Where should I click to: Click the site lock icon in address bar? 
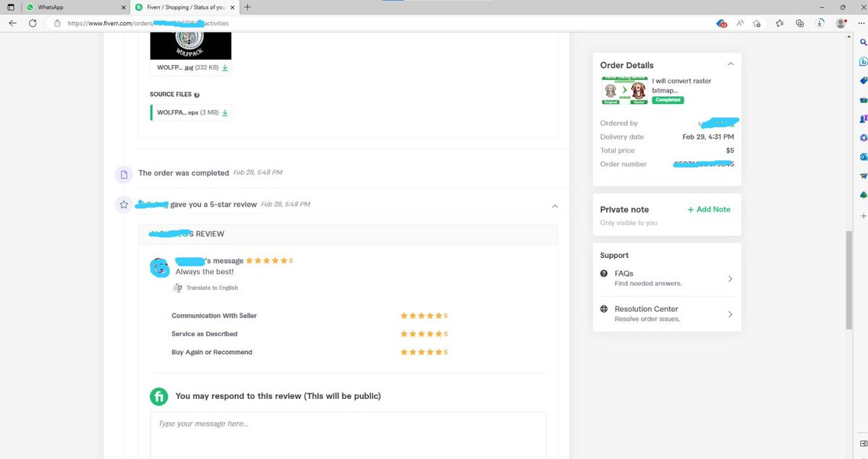point(57,23)
